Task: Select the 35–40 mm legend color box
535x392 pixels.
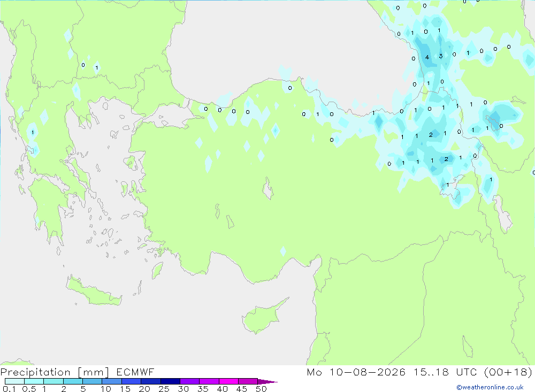Action: pyautogui.click(x=209, y=381)
